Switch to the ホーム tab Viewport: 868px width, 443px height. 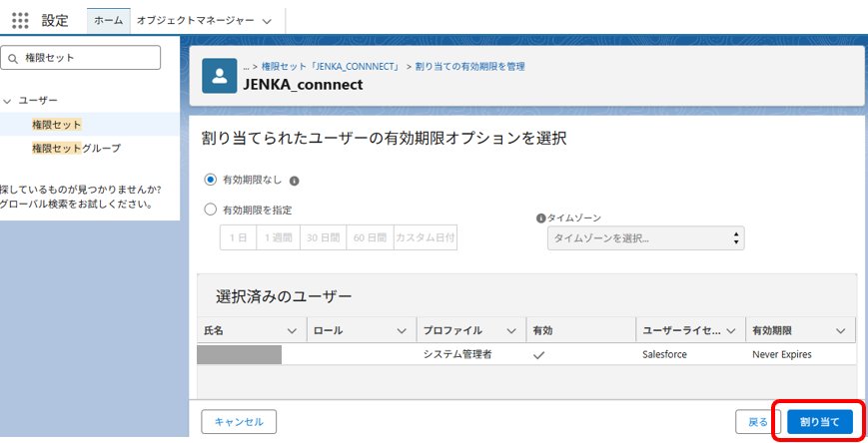pos(108,20)
